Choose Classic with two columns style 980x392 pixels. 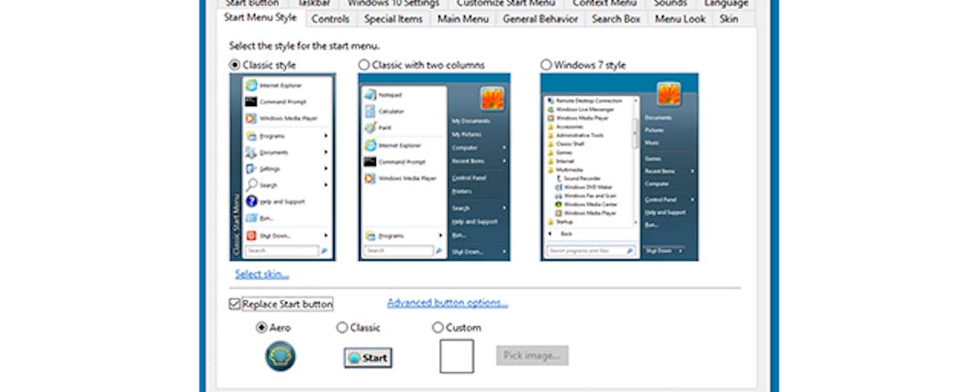(x=363, y=65)
